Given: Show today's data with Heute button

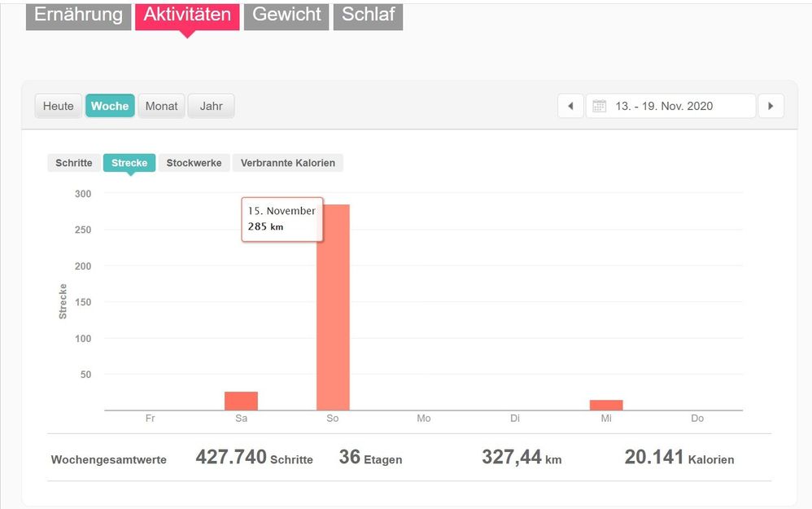Looking at the screenshot, I should pos(59,106).
